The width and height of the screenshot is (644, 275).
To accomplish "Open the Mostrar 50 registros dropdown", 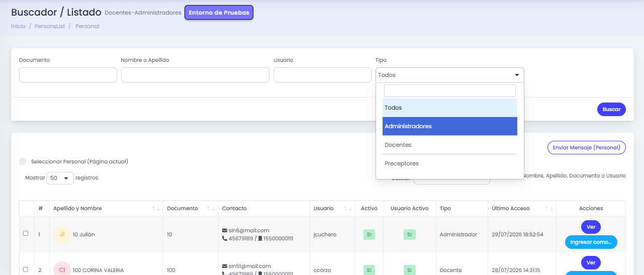I will click(60, 178).
